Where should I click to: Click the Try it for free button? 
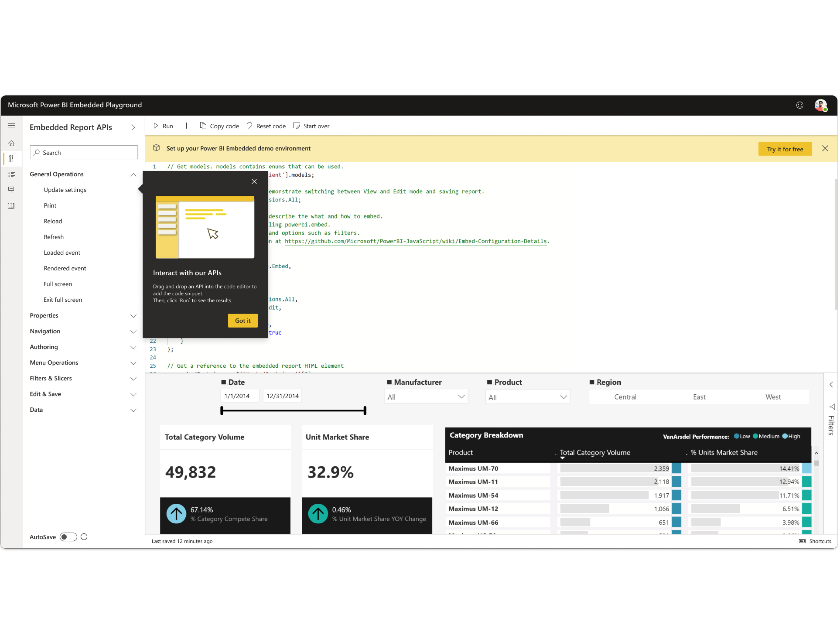point(785,149)
